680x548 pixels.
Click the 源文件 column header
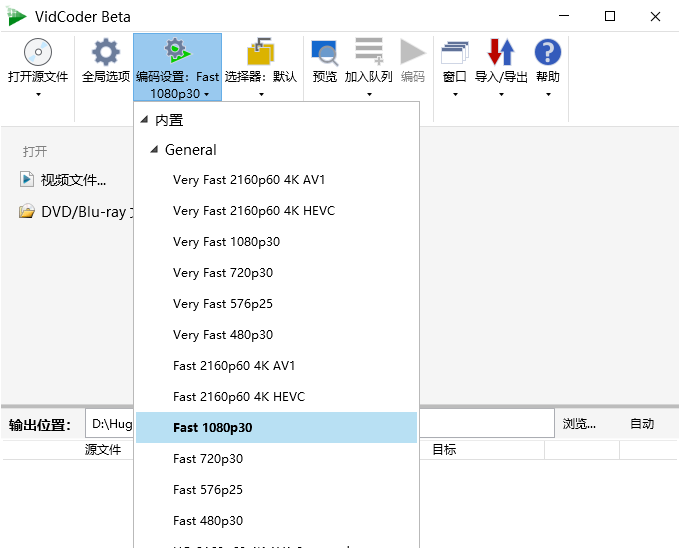[x=103, y=450]
